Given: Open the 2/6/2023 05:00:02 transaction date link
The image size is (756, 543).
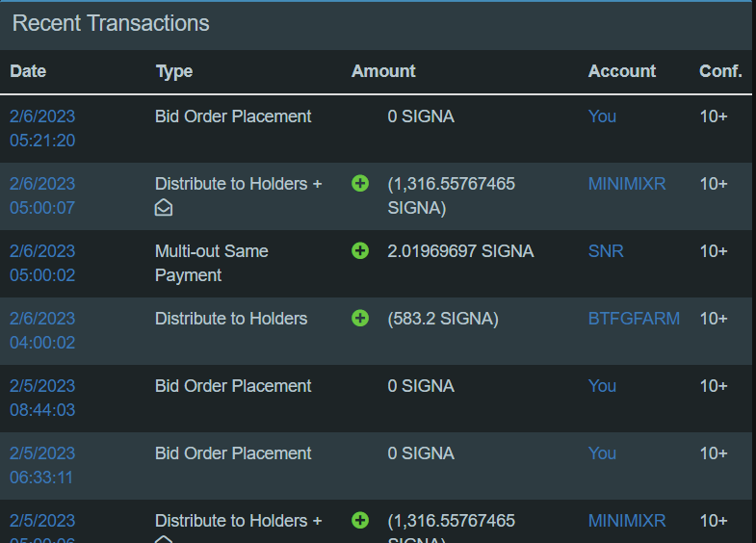Looking at the screenshot, I should pyautogui.click(x=42, y=264).
